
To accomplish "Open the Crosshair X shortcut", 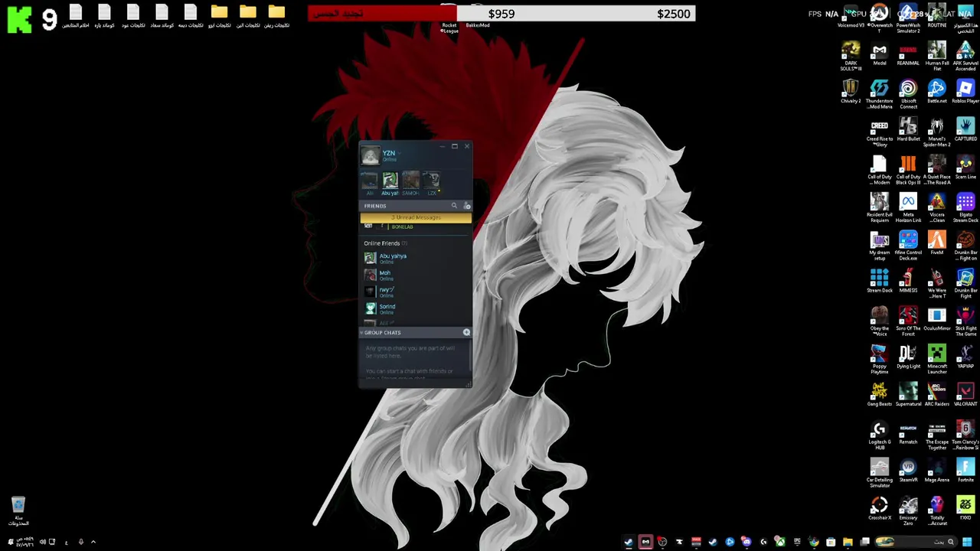I will tap(880, 509).
